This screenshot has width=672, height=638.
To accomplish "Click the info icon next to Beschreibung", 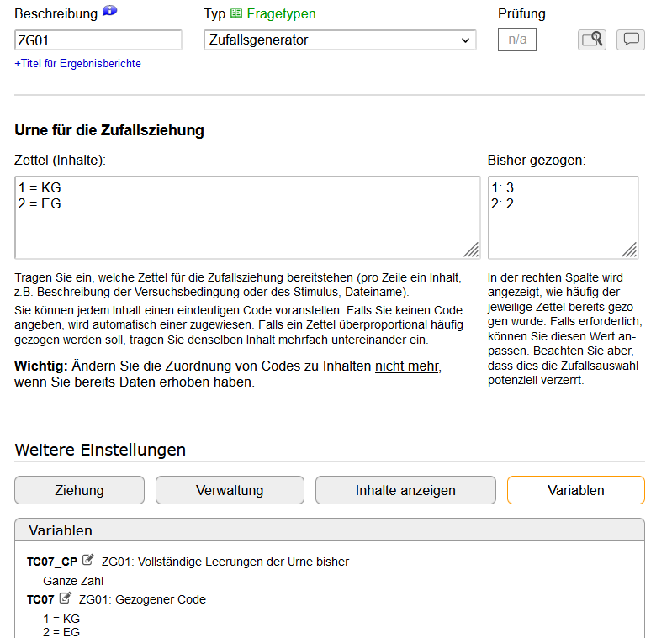I will coord(109,13).
